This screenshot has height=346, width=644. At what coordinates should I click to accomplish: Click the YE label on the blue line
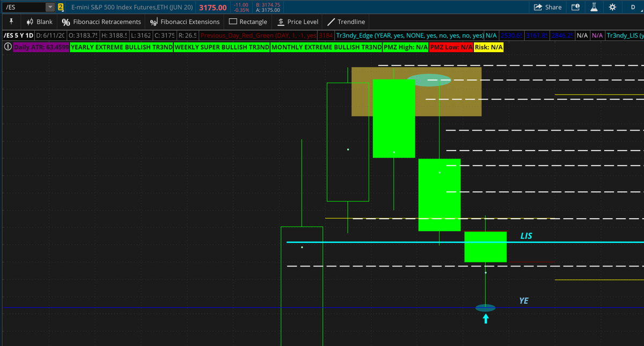pyautogui.click(x=524, y=301)
